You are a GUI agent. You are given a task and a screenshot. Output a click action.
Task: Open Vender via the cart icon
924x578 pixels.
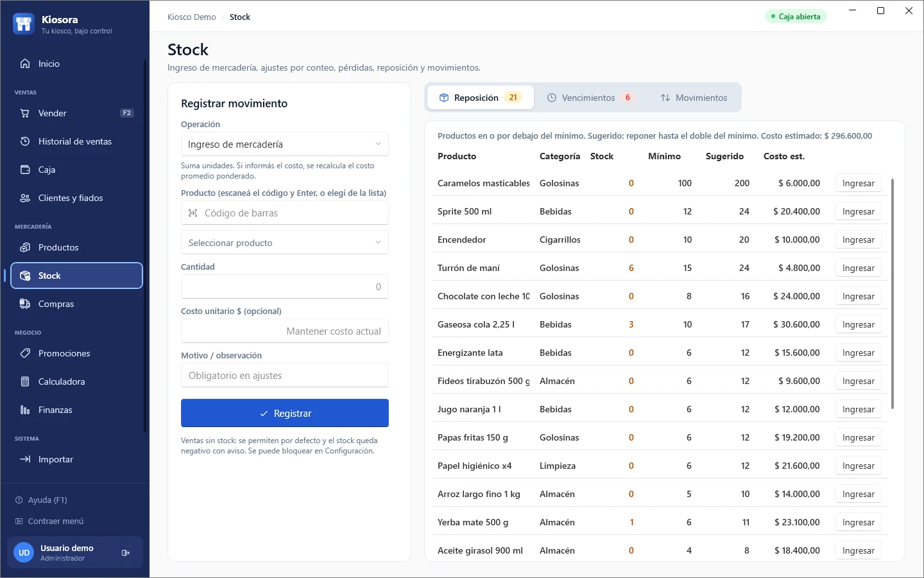[25, 113]
